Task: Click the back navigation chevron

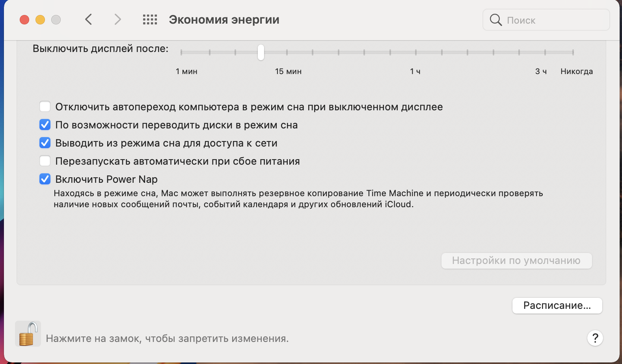Action: coord(89,19)
